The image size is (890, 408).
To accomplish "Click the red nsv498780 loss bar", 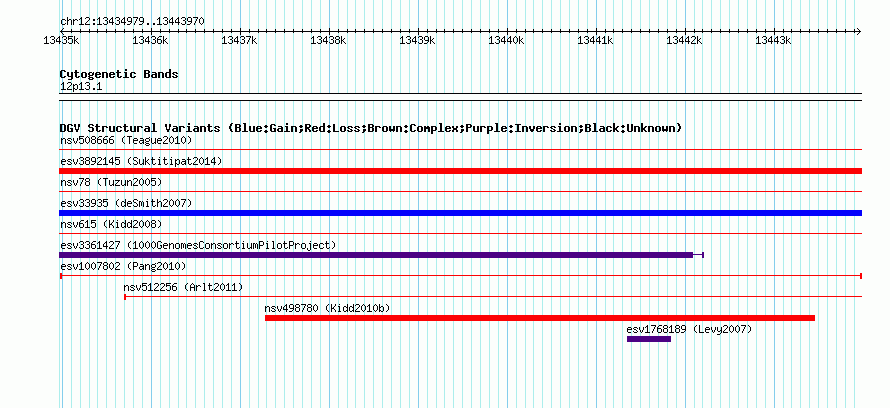I will (540, 318).
